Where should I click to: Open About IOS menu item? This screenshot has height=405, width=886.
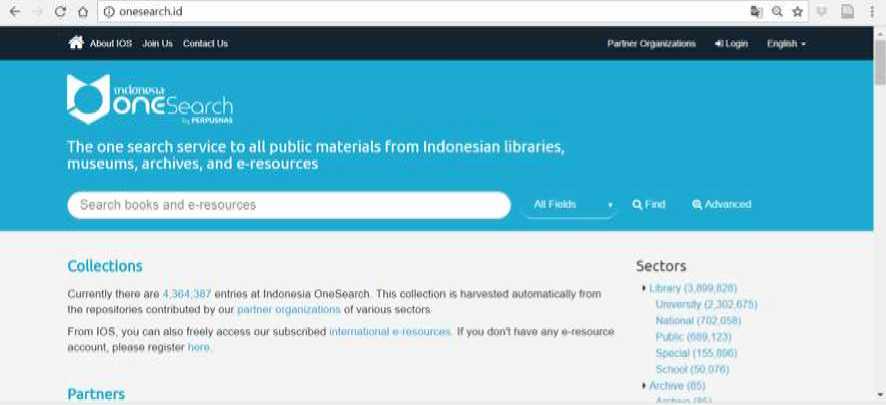pyautogui.click(x=110, y=44)
